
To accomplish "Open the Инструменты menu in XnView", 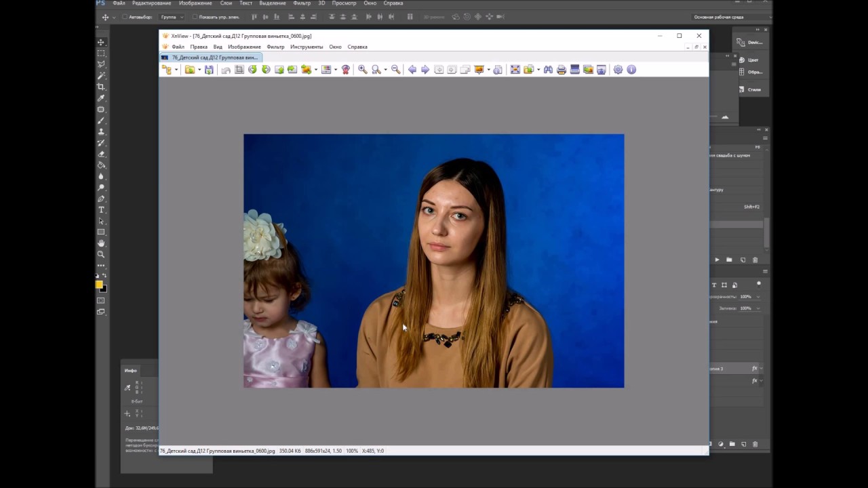I will tap(307, 47).
